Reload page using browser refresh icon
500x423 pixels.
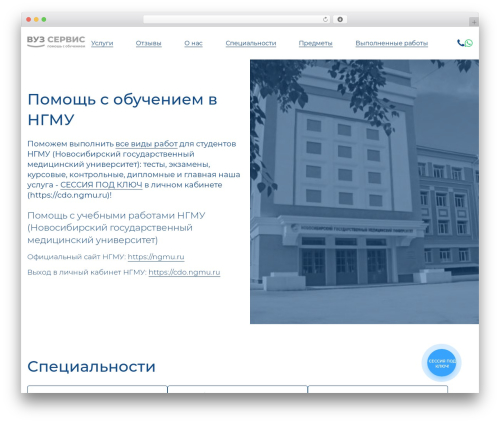click(325, 19)
